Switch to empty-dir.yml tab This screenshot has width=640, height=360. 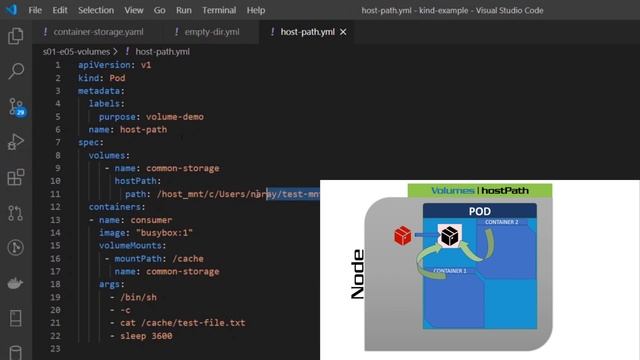pyautogui.click(x=212, y=32)
